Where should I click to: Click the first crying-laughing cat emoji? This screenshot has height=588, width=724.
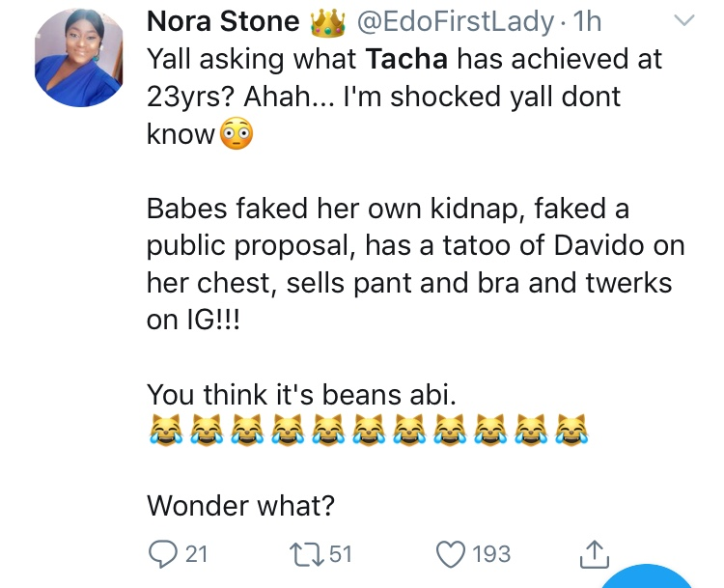pos(163,431)
